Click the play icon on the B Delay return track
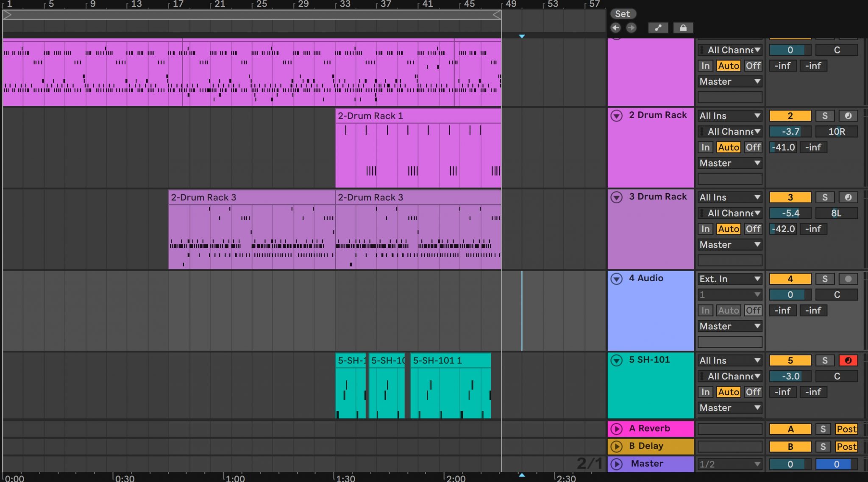The height and width of the screenshot is (482, 868). pyautogui.click(x=617, y=446)
